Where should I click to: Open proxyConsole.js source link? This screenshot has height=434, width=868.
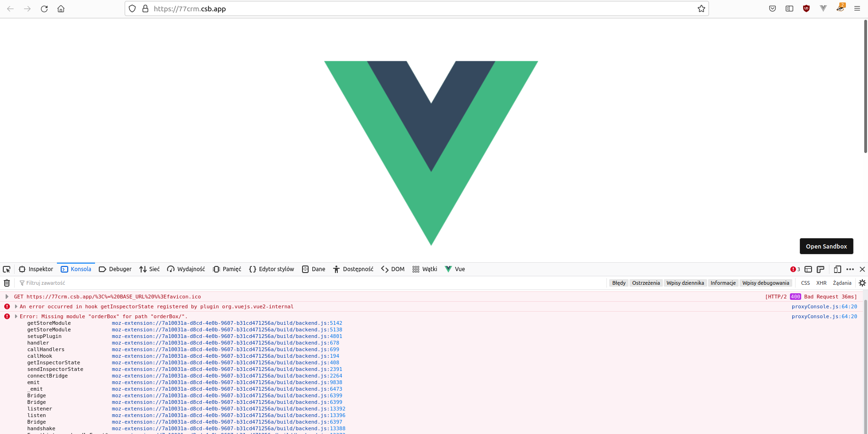[824, 306]
